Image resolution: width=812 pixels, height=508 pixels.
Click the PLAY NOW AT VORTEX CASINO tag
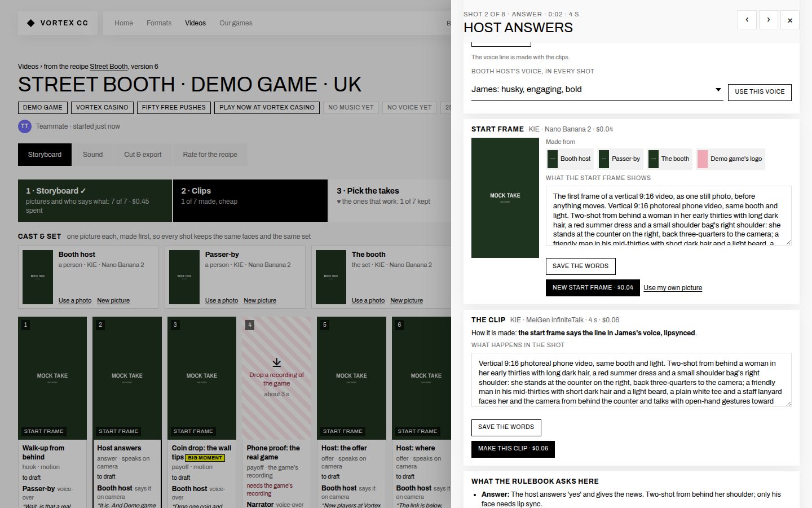[267, 108]
